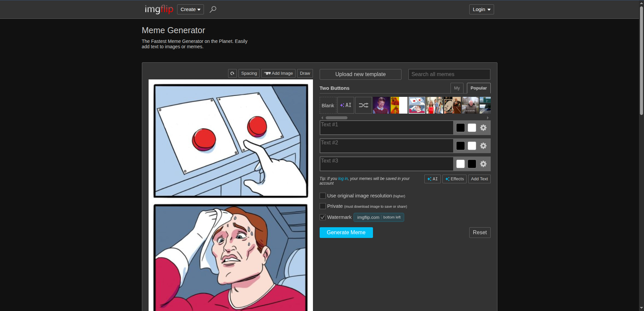The width and height of the screenshot is (644, 311).
Task: Open settings gear for Text #2
Action: (x=483, y=146)
